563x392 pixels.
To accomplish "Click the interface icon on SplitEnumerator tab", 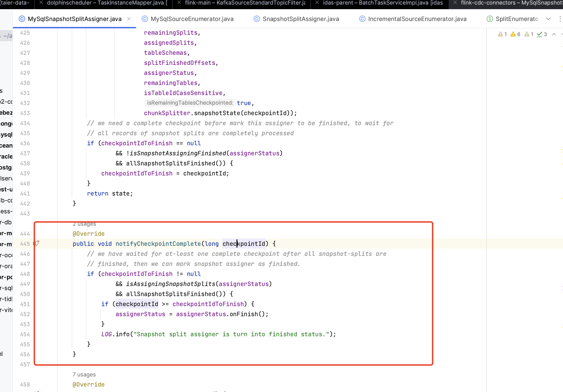I will click(x=490, y=19).
